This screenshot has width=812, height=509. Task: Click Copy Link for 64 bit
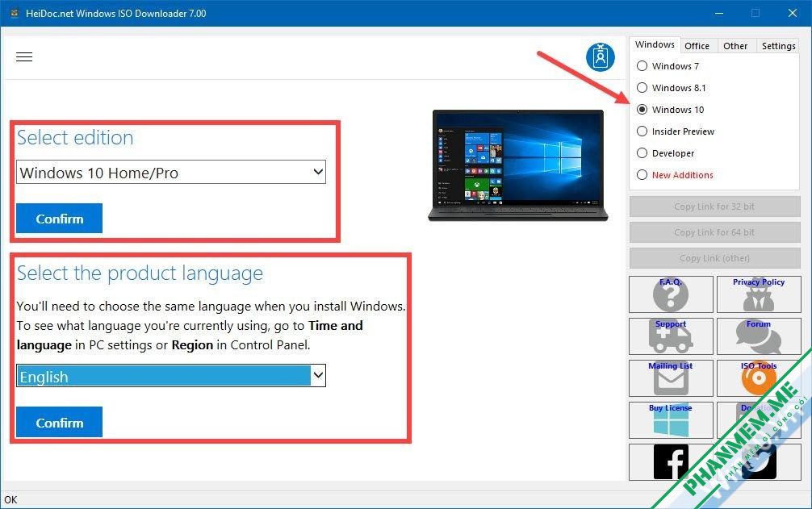coord(714,232)
